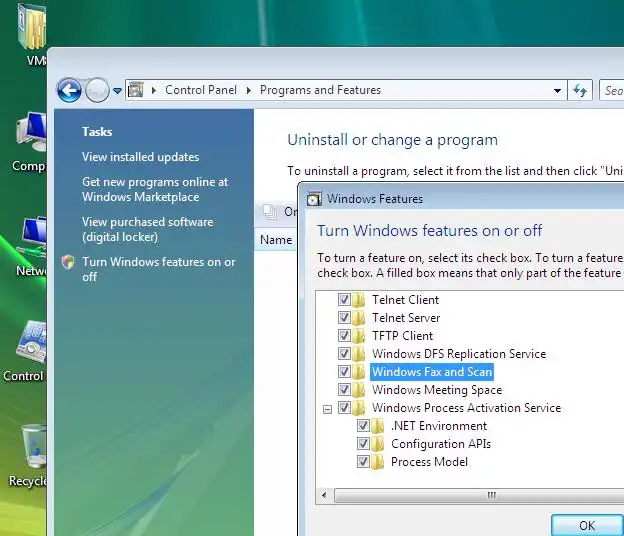
Task: Click the Telnet Client folder icon
Action: 359,300
